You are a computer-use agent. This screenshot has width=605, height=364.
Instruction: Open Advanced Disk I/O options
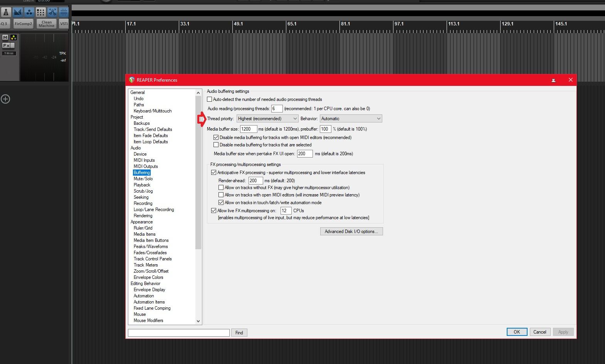point(351,231)
